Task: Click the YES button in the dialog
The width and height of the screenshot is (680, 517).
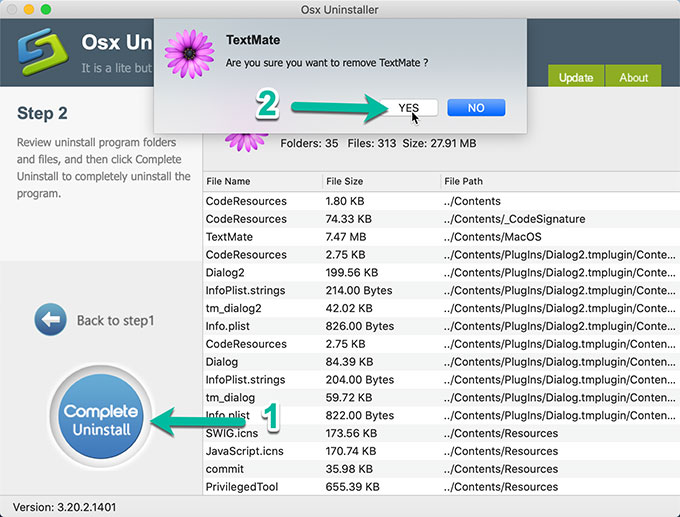Action: [x=409, y=108]
